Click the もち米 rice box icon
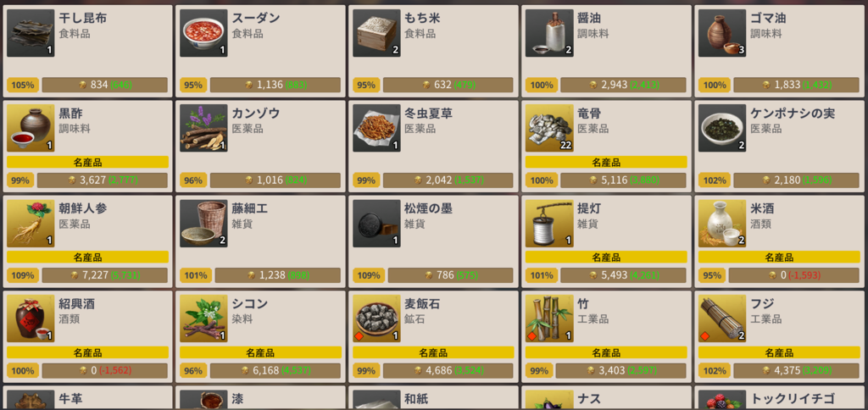The width and height of the screenshot is (868, 410). pyautogui.click(x=376, y=33)
